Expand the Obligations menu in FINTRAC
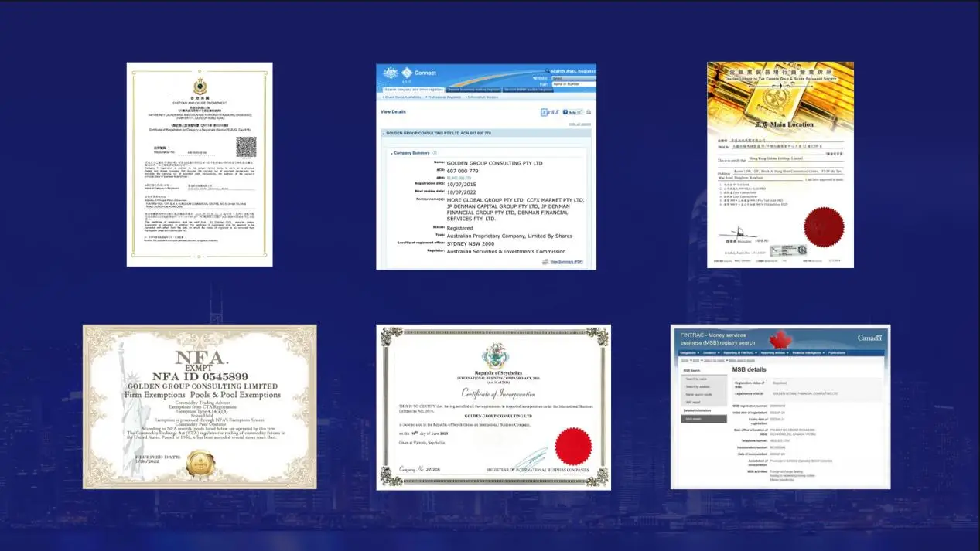Viewport: 980px width, 551px height. 689,353
